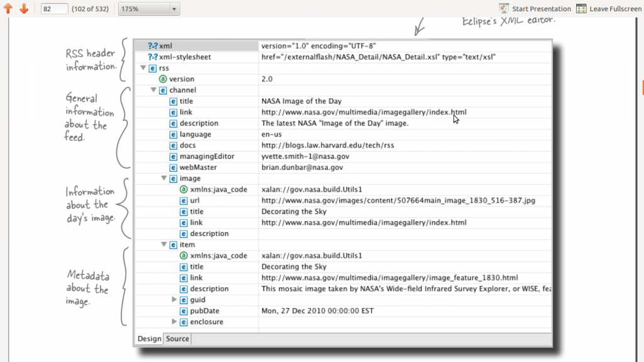Click element icon beside language

[x=174, y=135]
